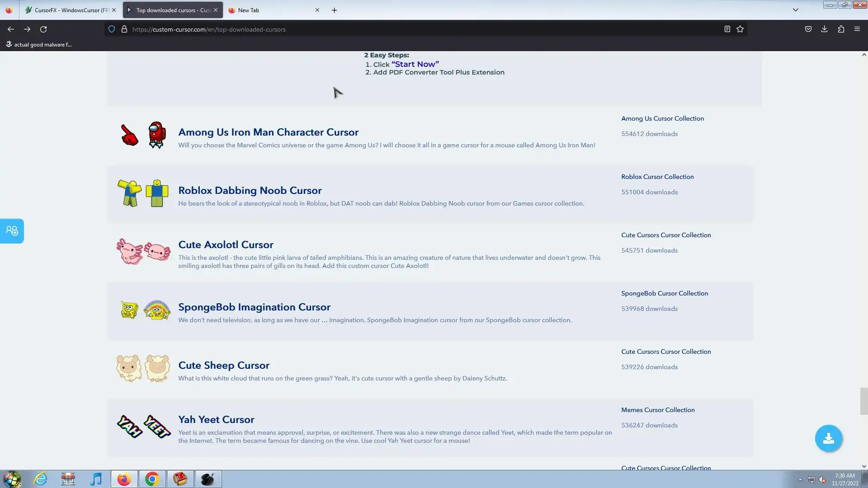Click the blue floating download button
Screen dimensions: 868x488
point(828,438)
